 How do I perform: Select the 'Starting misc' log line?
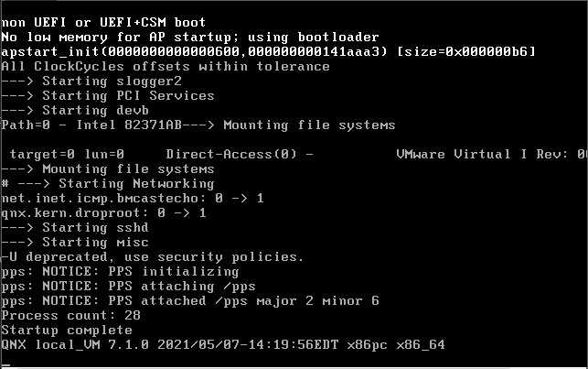[x=75, y=242]
